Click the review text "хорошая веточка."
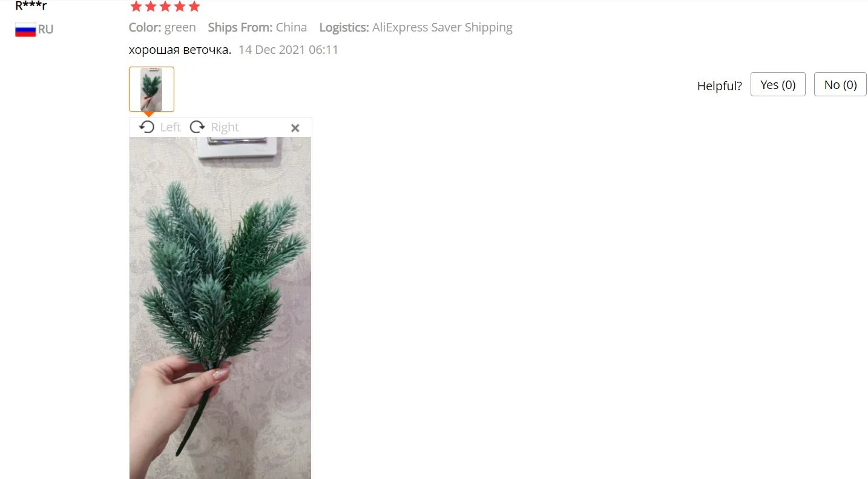The width and height of the screenshot is (868, 479). click(180, 50)
